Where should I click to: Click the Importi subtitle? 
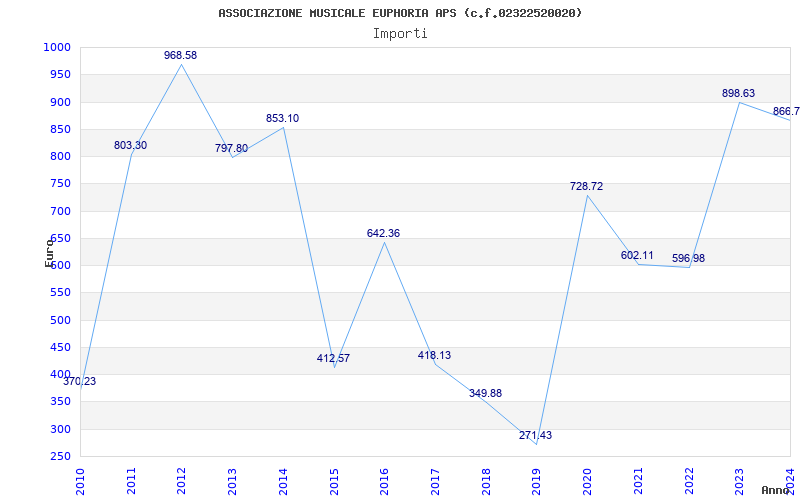[400, 34]
